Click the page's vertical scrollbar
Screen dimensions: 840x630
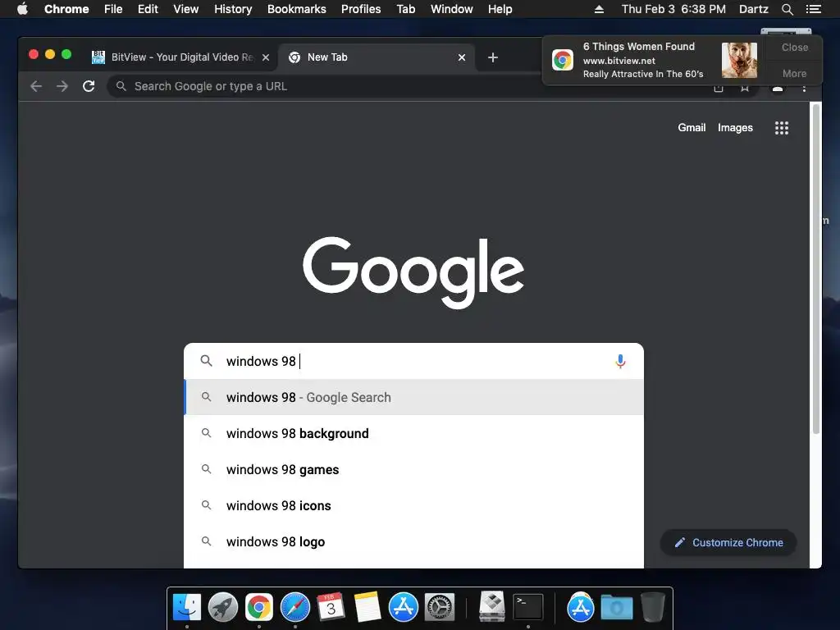click(816, 269)
